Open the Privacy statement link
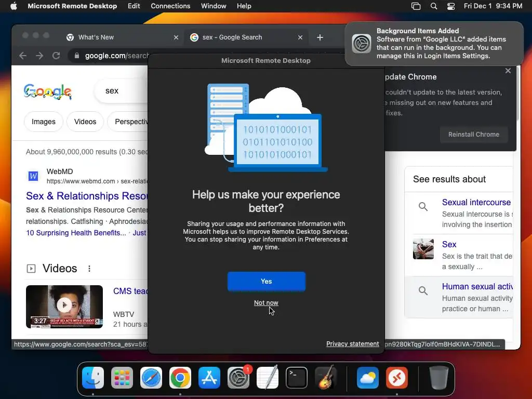532x399 pixels. pos(353,344)
